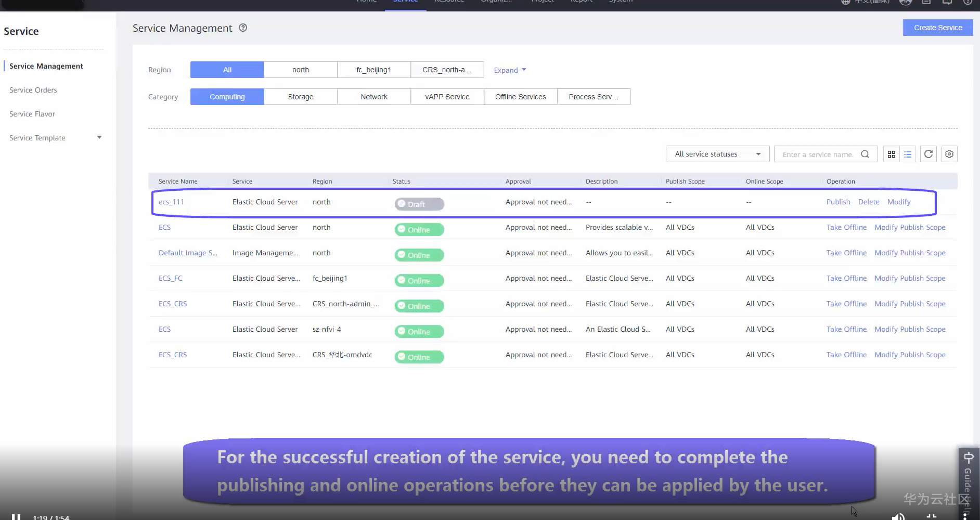Viewport: 980px width, 520px height.
Task: Toggle Online status for sz-nfvi-4 ECS
Action: click(419, 331)
